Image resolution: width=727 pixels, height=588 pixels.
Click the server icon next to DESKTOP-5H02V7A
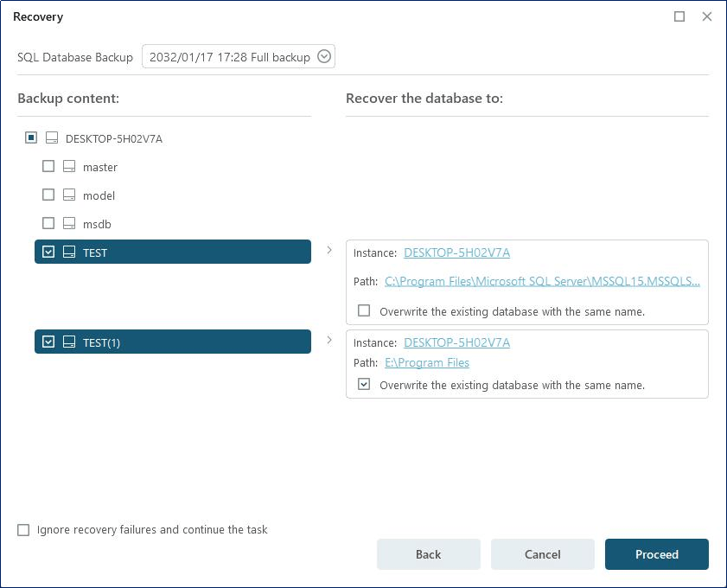(x=50, y=137)
